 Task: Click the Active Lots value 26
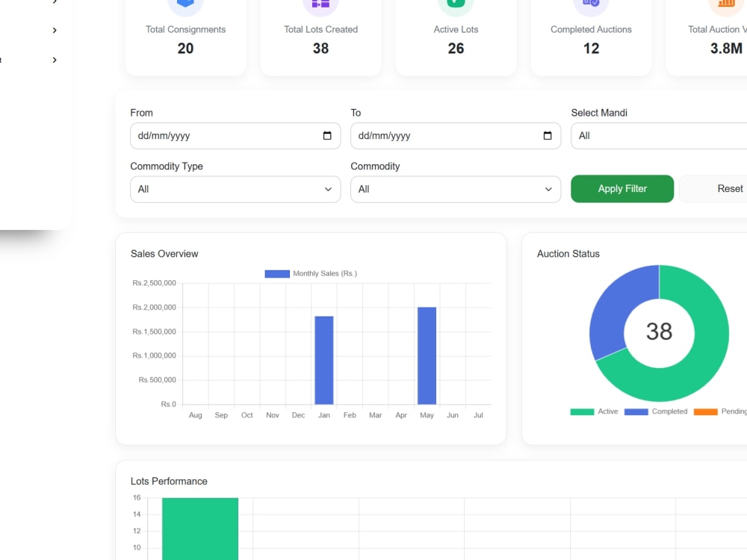coord(456,48)
